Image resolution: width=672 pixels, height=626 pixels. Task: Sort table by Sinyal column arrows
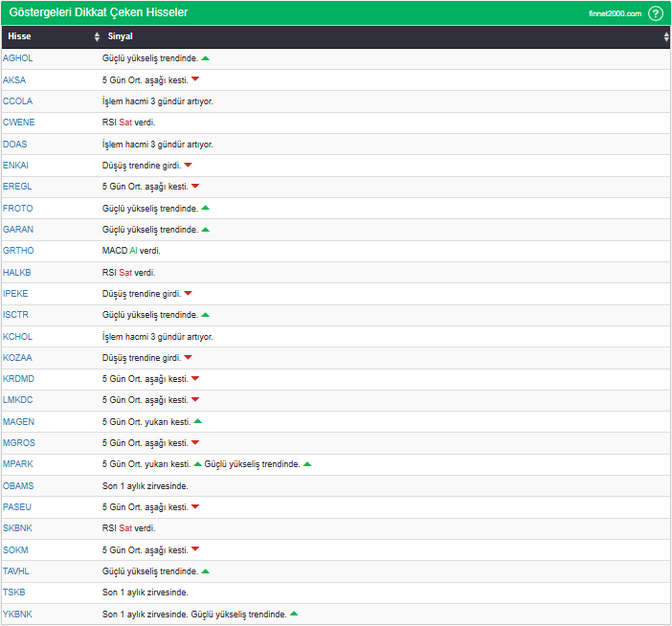pyautogui.click(x=666, y=37)
